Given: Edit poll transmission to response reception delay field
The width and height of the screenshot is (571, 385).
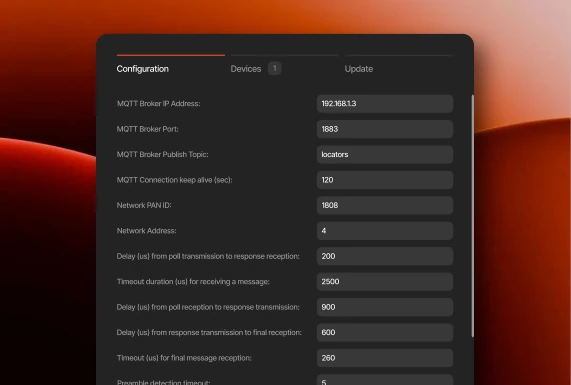Looking at the screenshot, I should tap(385, 256).
